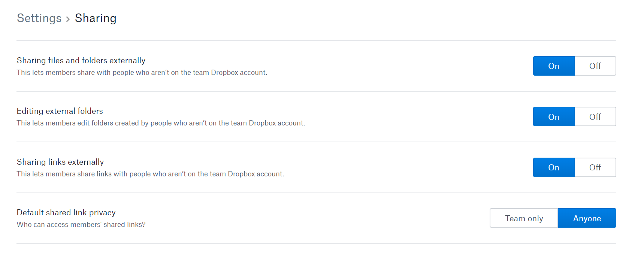This screenshot has height=261, width=644.
Task: Set default shared link privacy to Team only
Action: [524, 218]
